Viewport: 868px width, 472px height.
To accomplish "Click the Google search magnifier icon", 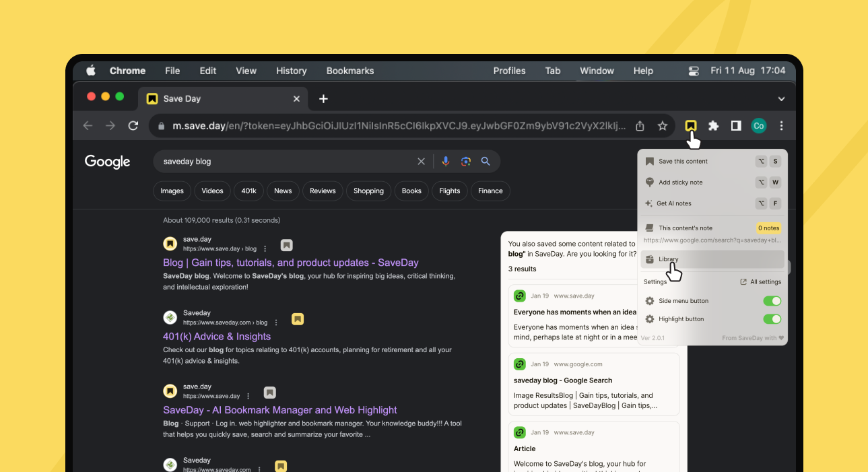I will (486, 162).
